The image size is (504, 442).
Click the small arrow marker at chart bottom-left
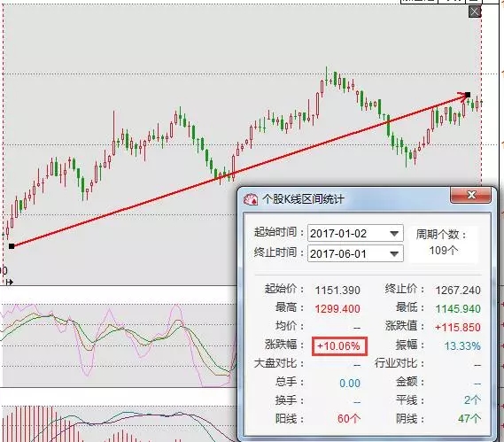tap(10, 283)
